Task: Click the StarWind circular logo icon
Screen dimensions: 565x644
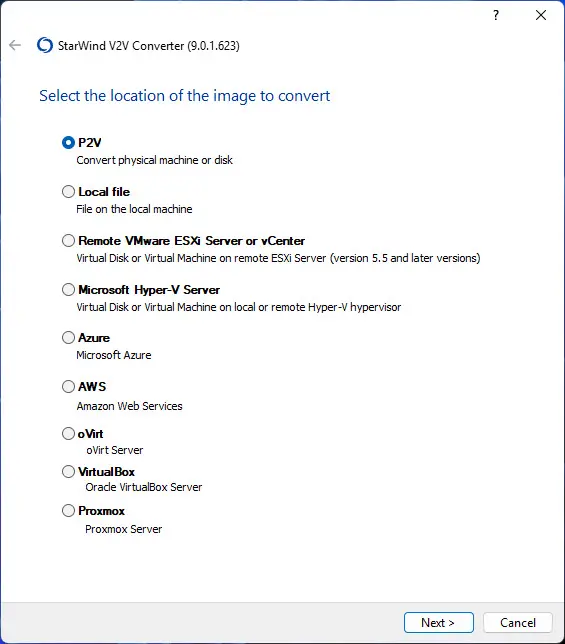Action: [45, 45]
